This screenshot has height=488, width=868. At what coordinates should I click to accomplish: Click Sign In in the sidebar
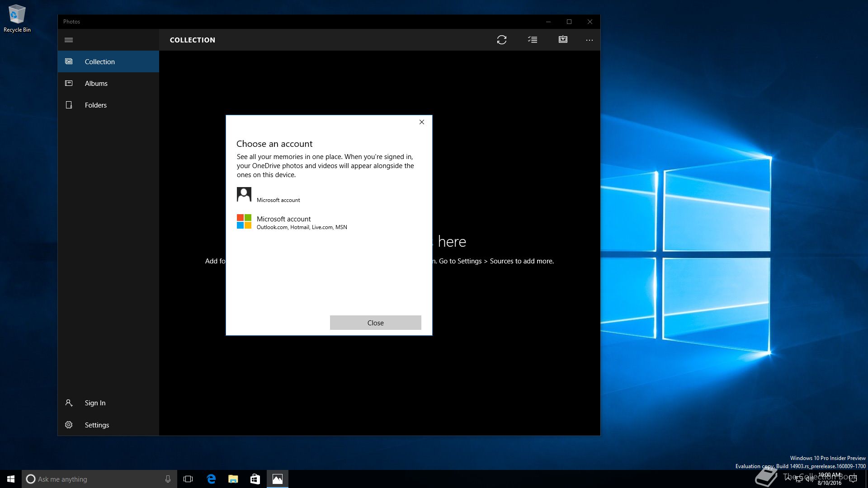point(108,403)
